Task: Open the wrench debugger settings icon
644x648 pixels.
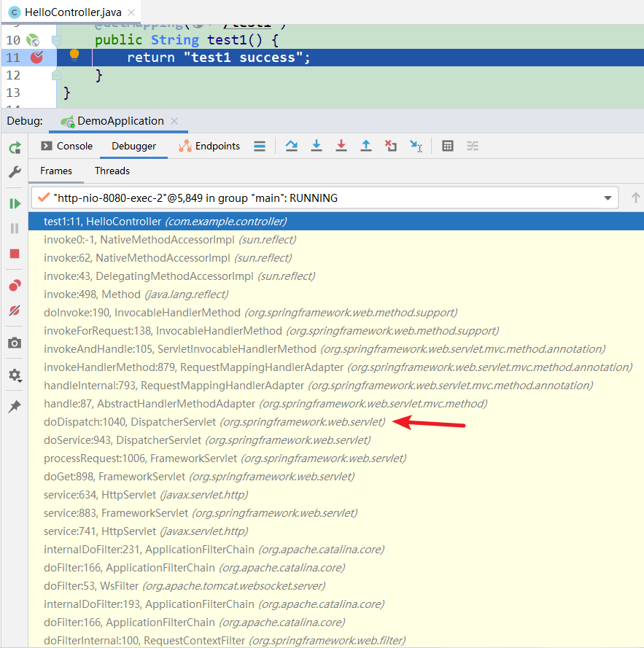Action: point(15,172)
